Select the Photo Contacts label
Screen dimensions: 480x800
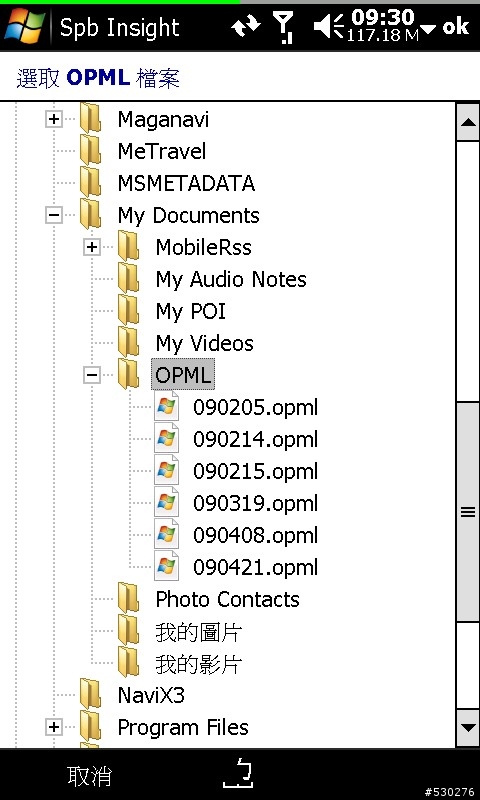pos(228,599)
